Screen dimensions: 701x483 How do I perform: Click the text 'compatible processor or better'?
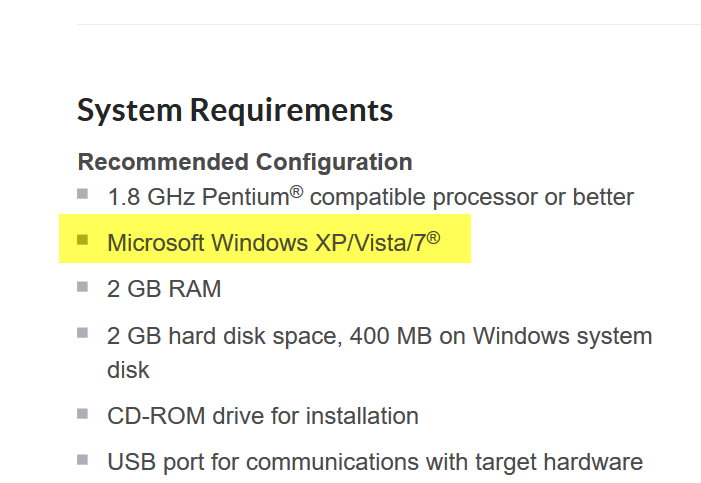pyautogui.click(x=472, y=197)
